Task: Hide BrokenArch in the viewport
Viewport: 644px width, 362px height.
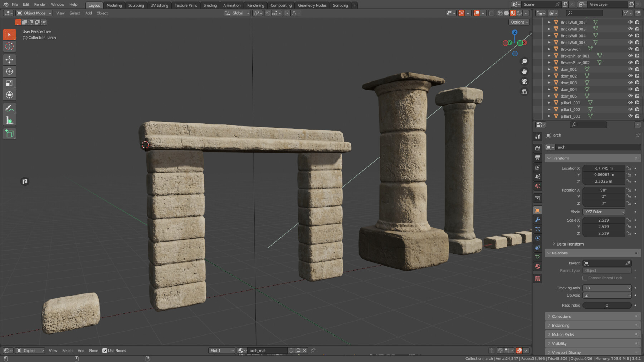Action: point(630,49)
